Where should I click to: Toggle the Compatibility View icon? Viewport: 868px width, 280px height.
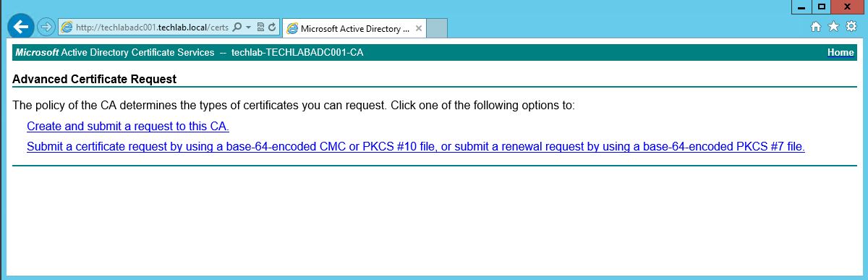tap(260, 27)
